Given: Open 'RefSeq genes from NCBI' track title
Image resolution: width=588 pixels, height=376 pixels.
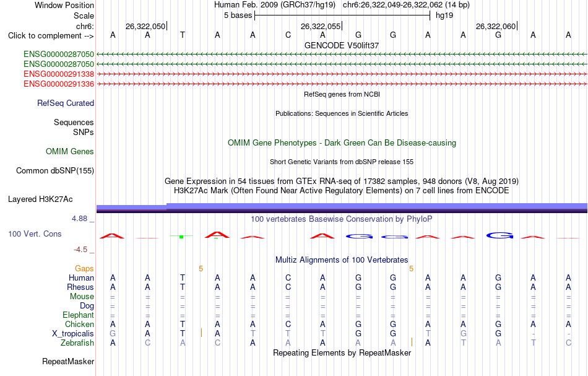Looking at the screenshot, I should 342,94.
